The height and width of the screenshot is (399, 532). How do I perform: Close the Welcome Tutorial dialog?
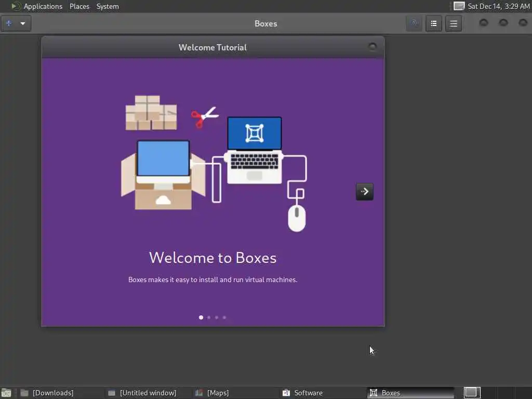click(372, 47)
